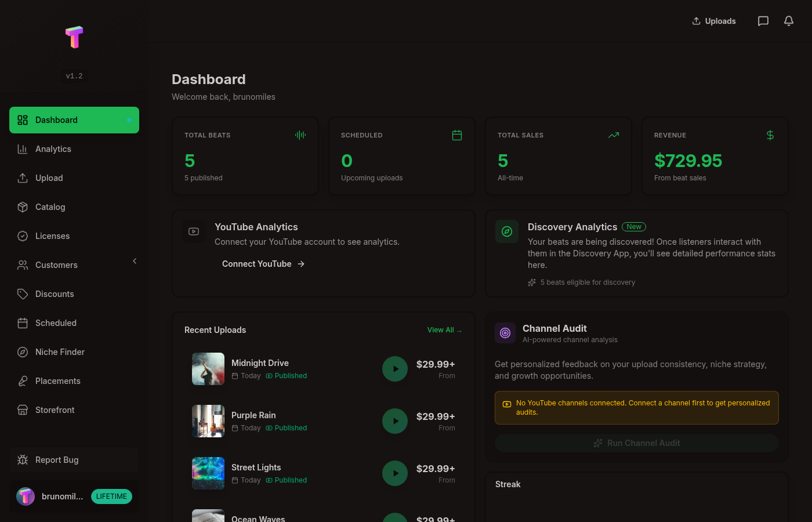
Task: Click the Report Bug bug icon
Action: pyautogui.click(x=22, y=459)
